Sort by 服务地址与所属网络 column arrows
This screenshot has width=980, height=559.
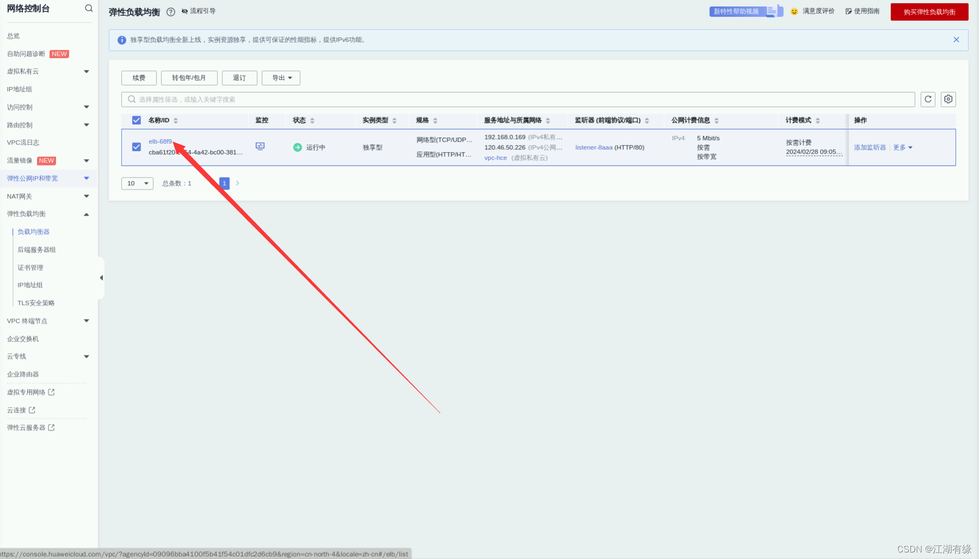pos(548,121)
